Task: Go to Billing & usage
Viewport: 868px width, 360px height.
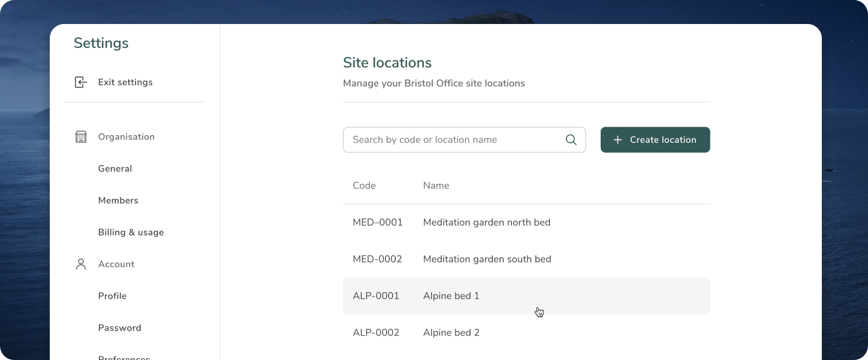Action: 131,232
